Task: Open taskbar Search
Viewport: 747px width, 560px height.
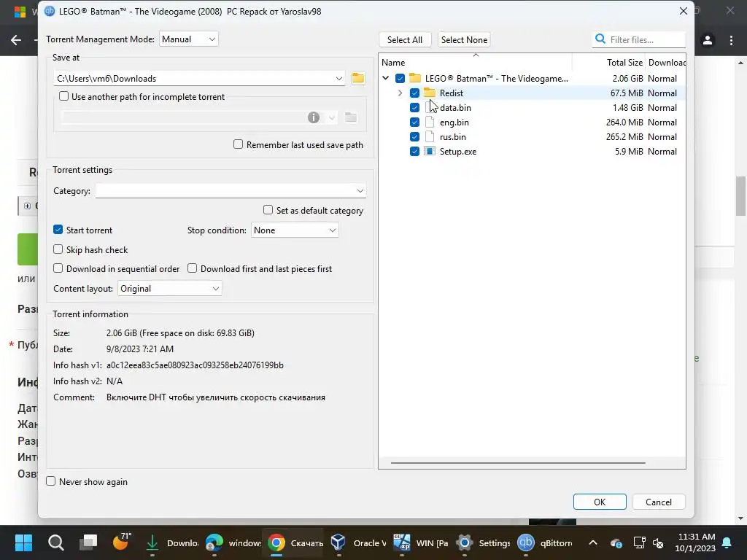Action: (55, 542)
